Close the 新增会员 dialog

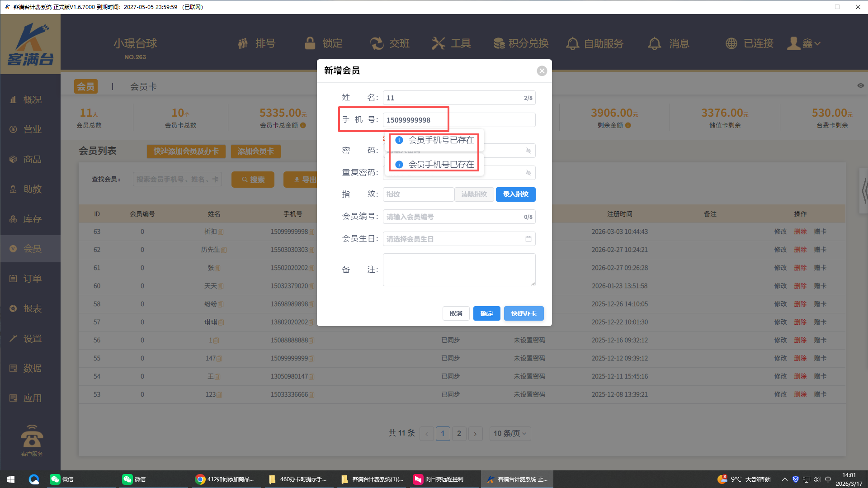point(542,71)
